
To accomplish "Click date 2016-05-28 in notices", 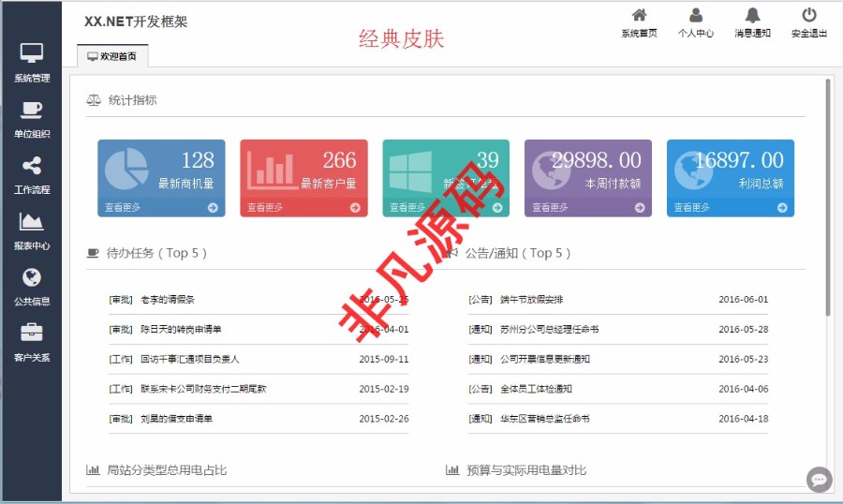I will click(x=744, y=329).
